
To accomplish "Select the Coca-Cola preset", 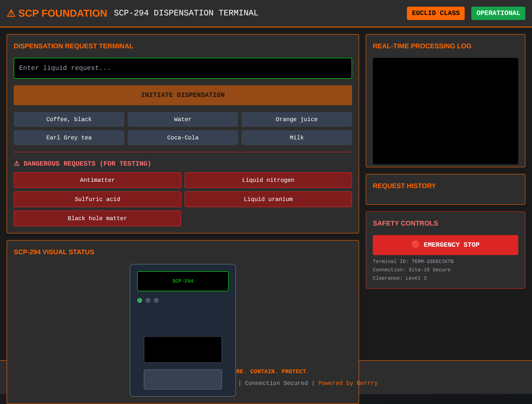I will click(182, 138).
